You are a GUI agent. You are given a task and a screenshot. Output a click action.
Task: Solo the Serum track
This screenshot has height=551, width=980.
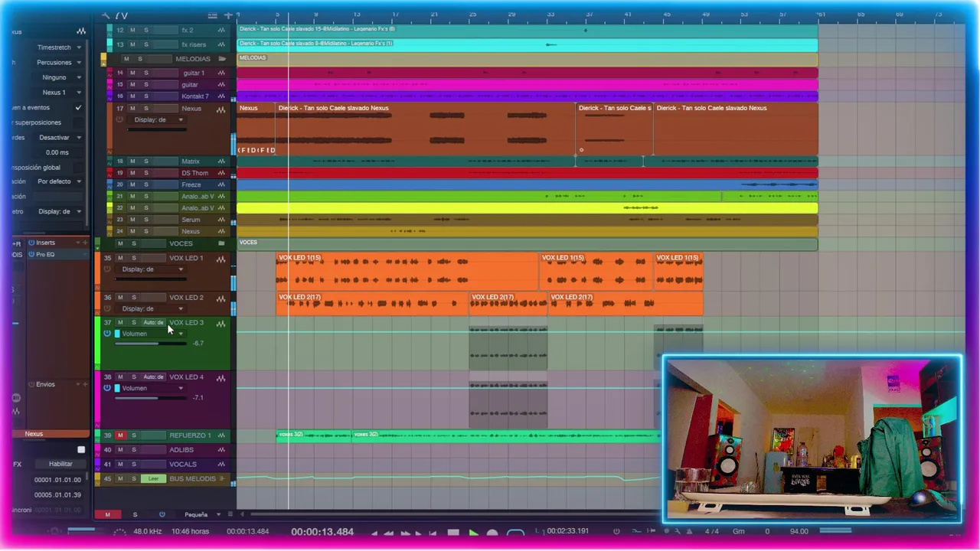pos(145,220)
